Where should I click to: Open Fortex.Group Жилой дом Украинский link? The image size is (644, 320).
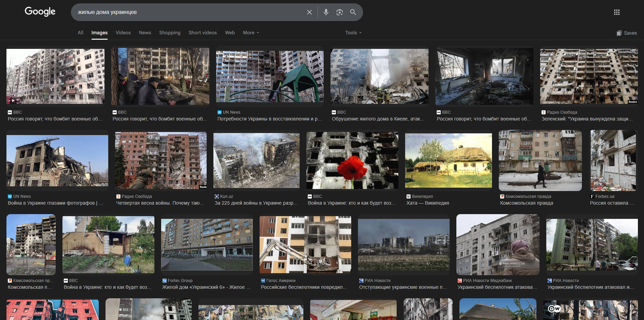(206, 287)
